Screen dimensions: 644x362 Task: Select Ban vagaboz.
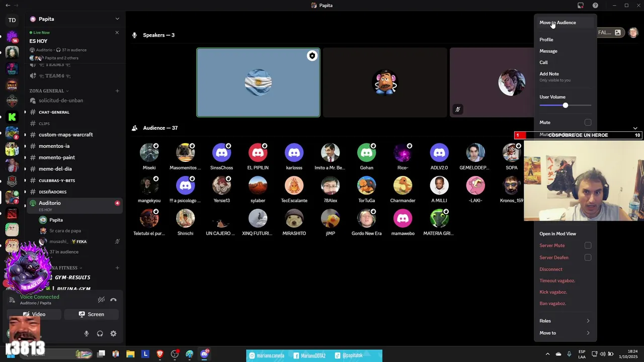click(x=565, y=304)
